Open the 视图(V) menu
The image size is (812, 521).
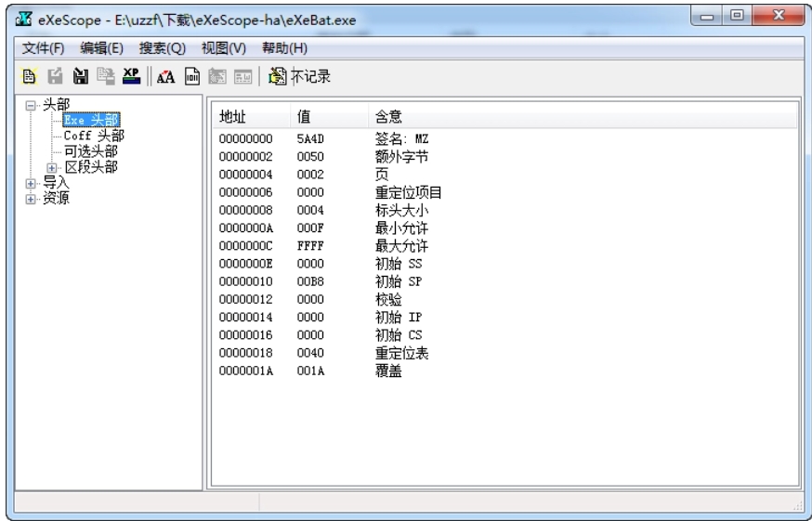[x=223, y=48]
